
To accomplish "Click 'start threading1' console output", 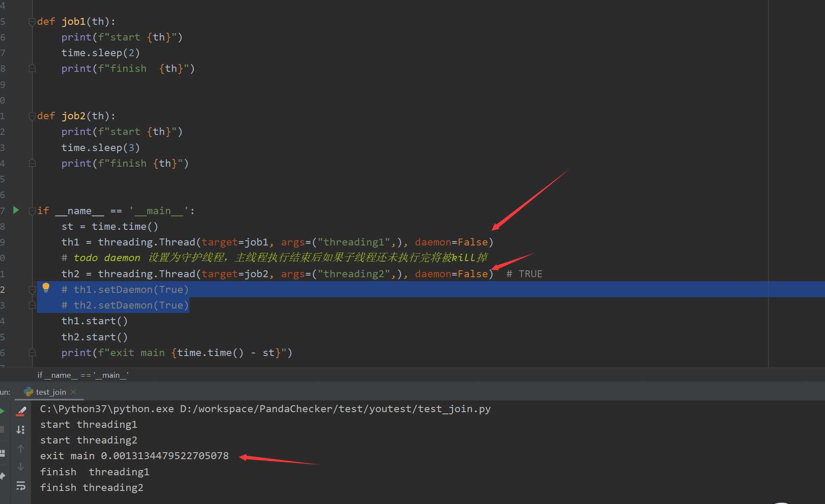I will [88, 424].
